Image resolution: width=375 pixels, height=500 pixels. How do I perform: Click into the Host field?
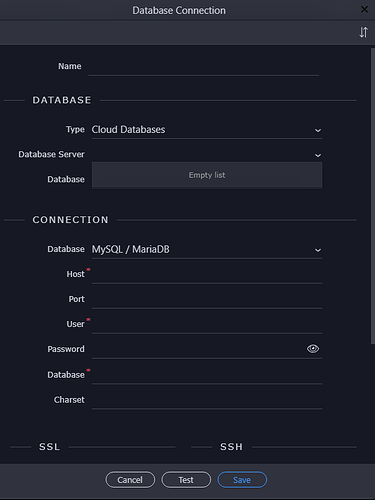pyautogui.click(x=207, y=275)
